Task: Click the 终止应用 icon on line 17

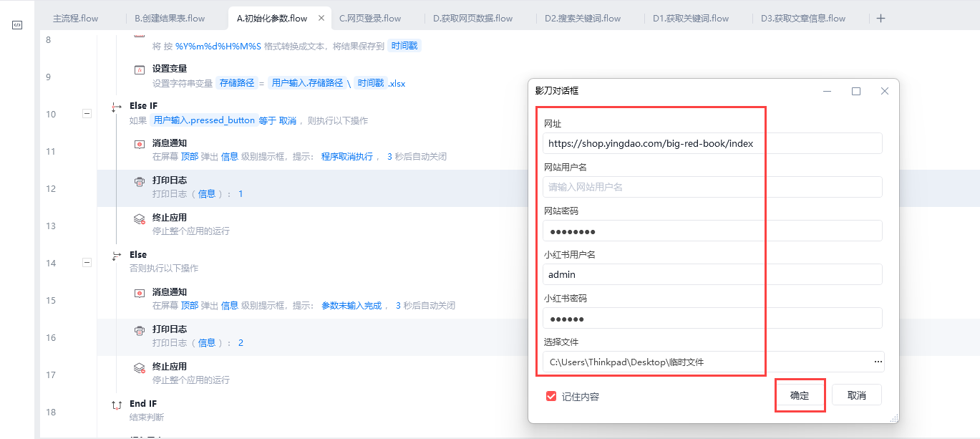Action: pyautogui.click(x=140, y=367)
